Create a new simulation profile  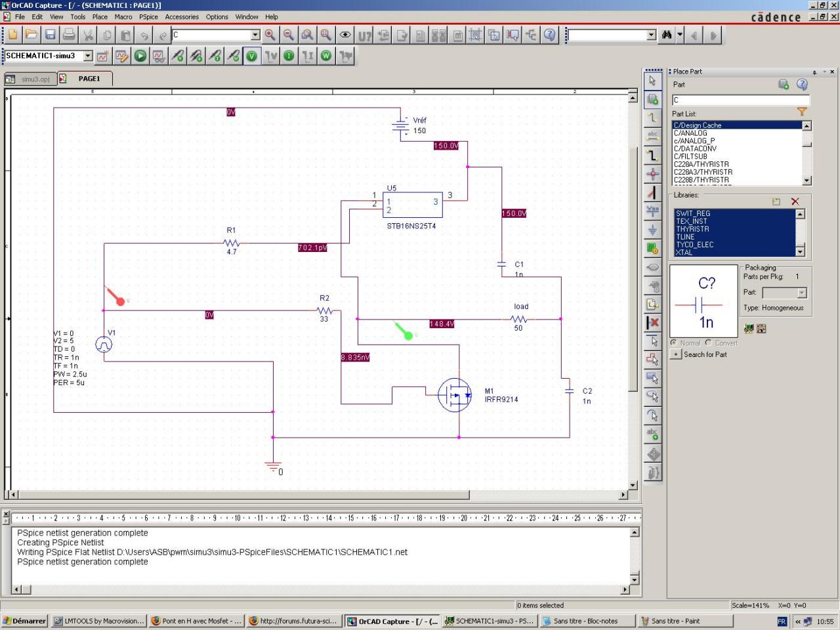pos(103,56)
